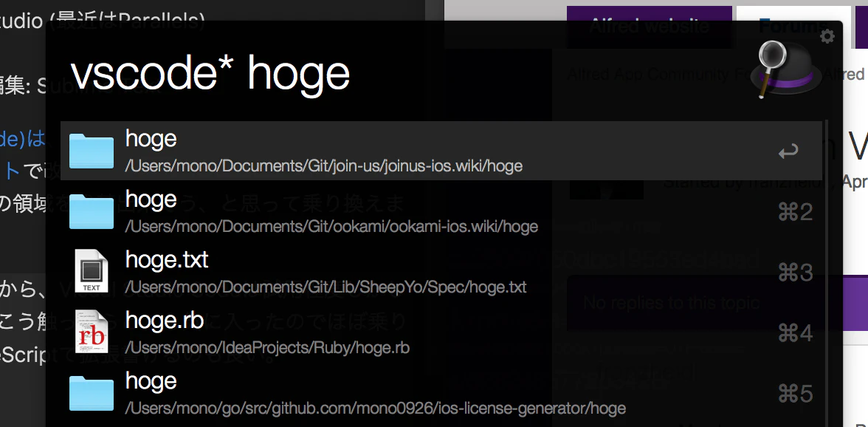Switch to the "Forums" tab in the background browser
Viewport: 868px width, 427px height.
click(x=795, y=26)
